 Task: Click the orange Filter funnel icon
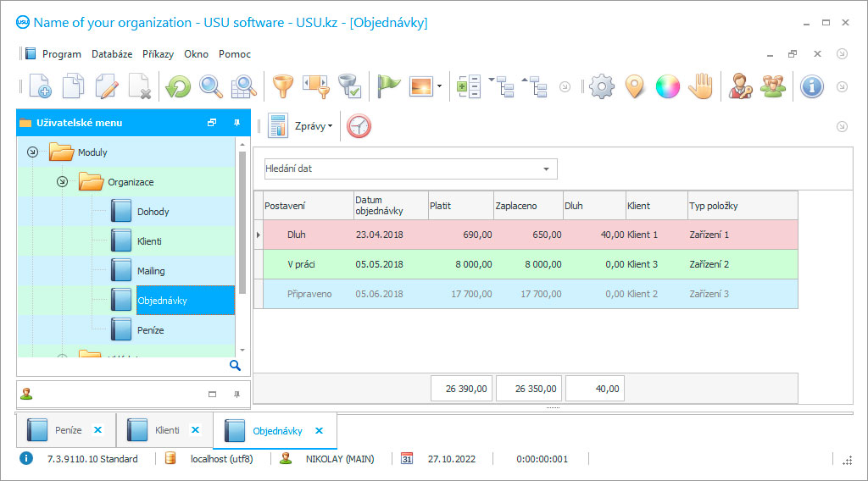pyautogui.click(x=283, y=86)
